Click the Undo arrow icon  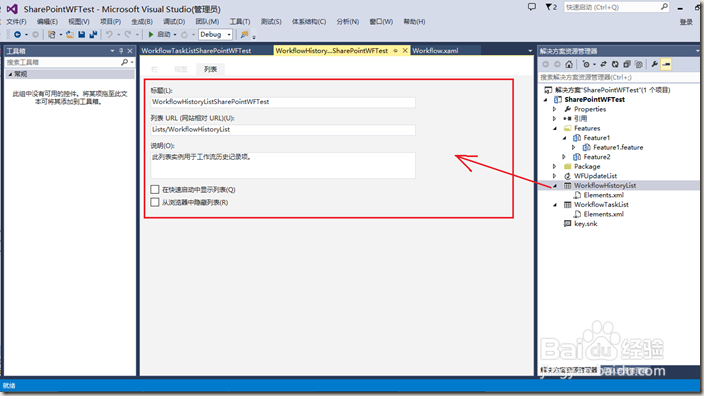(109, 35)
